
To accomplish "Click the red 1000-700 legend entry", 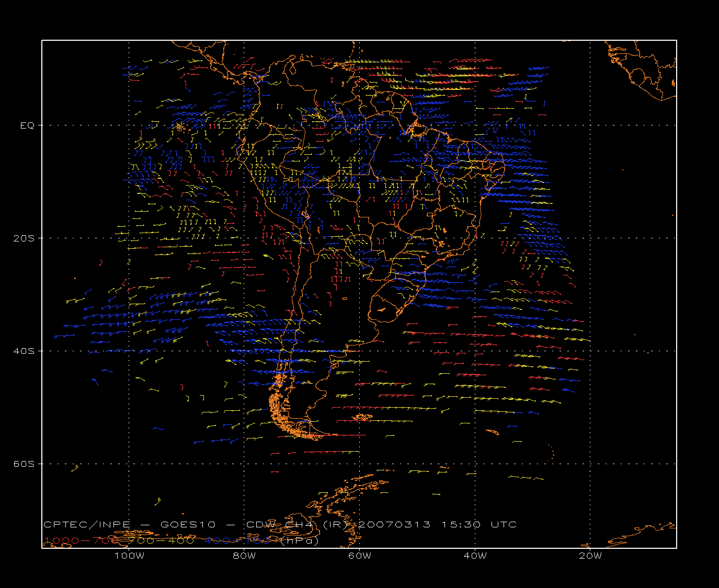I will pos(82,540).
